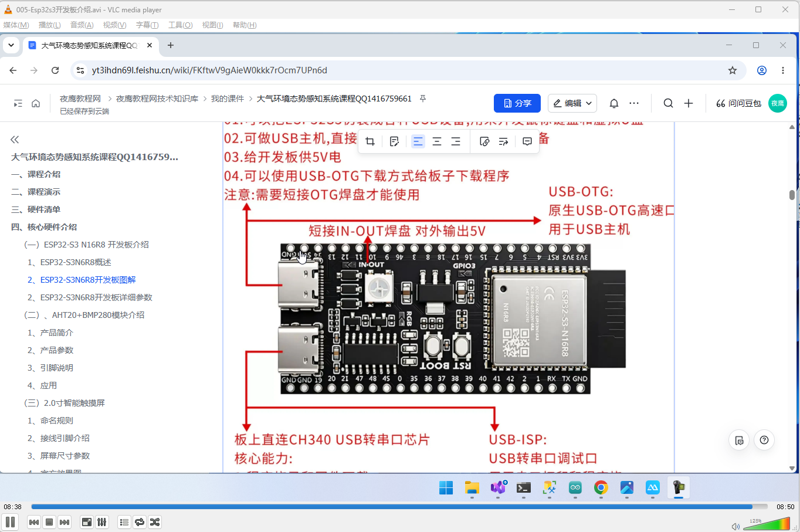Go to wiki home icon
This screenshot has height=532, width=800.
click(x=36, y=103)
